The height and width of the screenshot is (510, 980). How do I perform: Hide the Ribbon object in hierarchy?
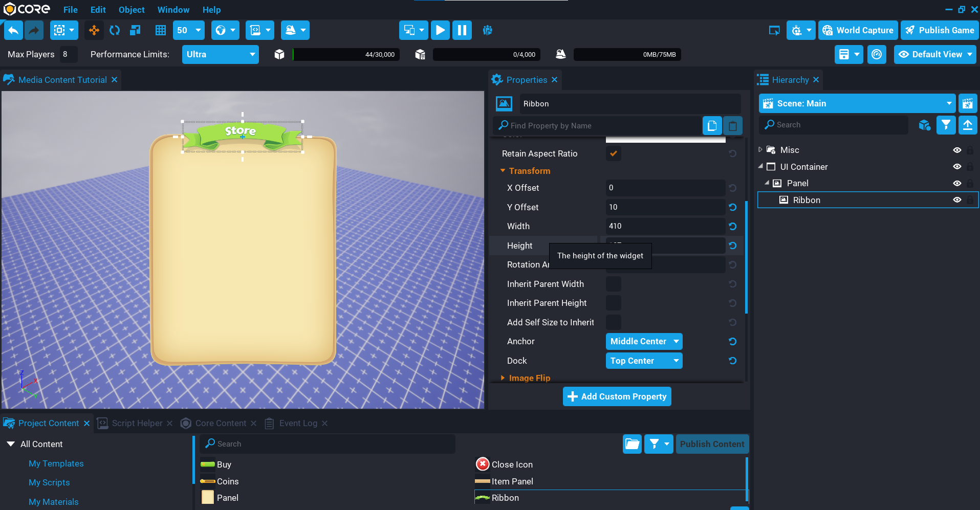(956, 200)
